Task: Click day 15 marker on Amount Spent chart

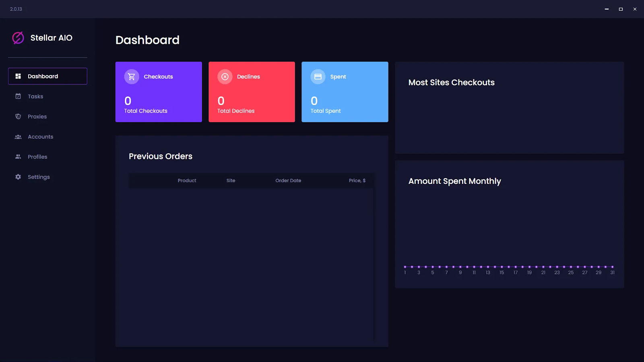Action: [x=502, y=267]
